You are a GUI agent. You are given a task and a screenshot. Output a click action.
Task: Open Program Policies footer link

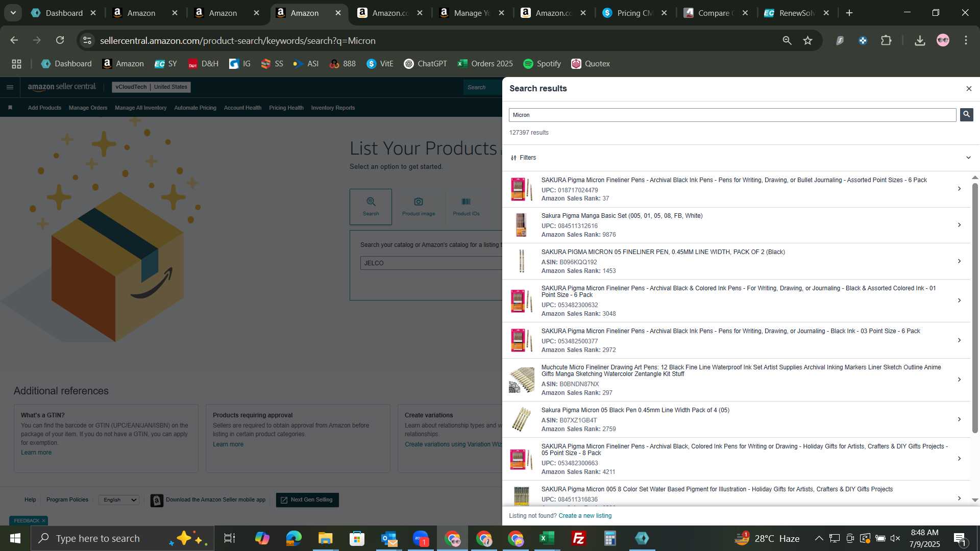[x=67, y=500]
